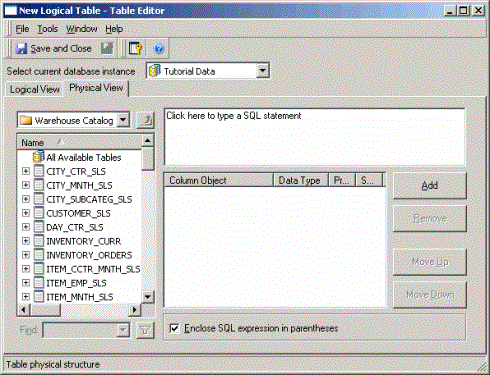This screenshot has height=375, width=490.
Task: Click the table list scroll up arrow
Action: (148, 140)
